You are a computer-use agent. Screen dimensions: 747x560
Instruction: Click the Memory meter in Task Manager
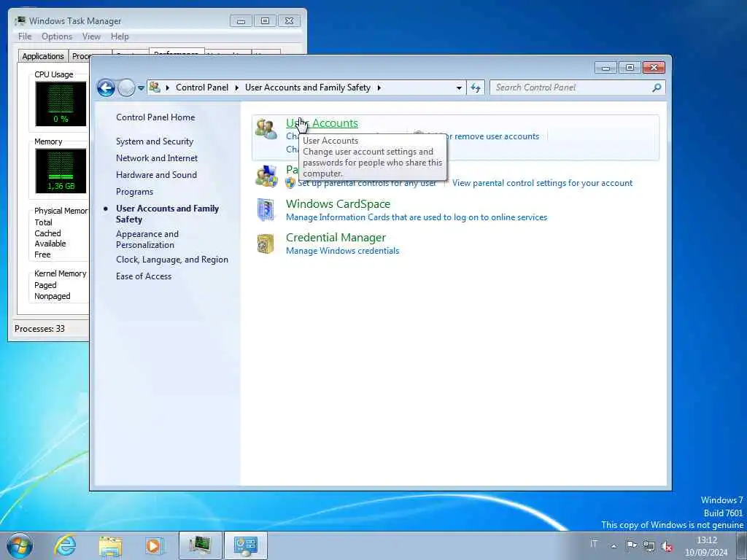click(61, 171)
